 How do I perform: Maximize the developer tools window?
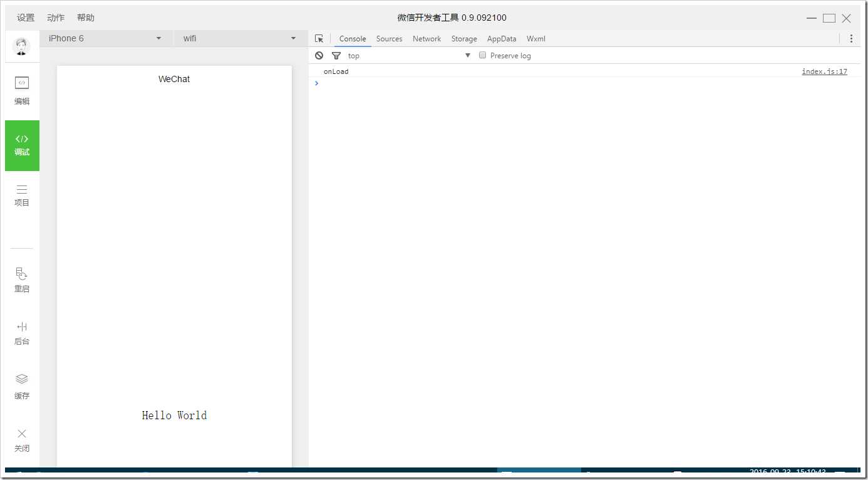[829, 18]
